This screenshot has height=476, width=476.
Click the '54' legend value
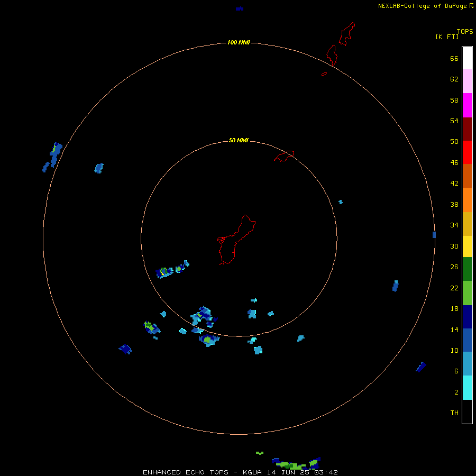pos(454,121)
